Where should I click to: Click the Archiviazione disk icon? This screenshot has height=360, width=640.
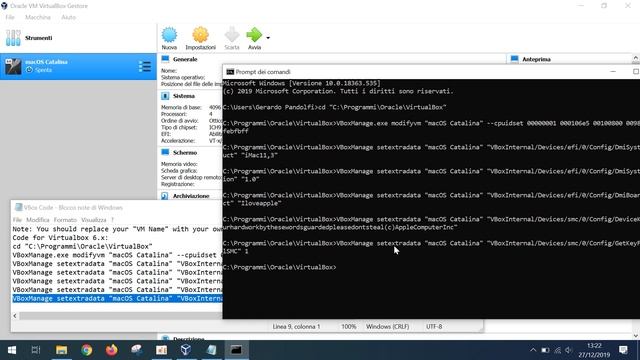coord(165,196)
